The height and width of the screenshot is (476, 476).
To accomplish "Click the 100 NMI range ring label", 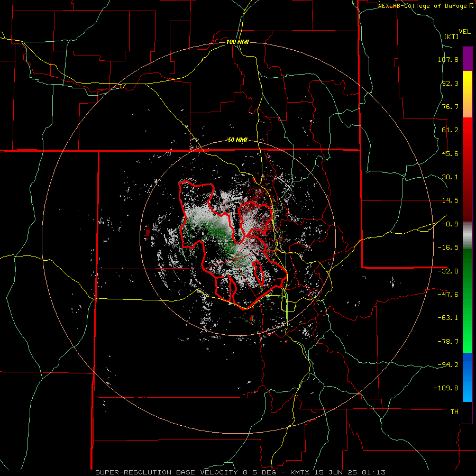I will pyautogui.click(x=237, y=42).
